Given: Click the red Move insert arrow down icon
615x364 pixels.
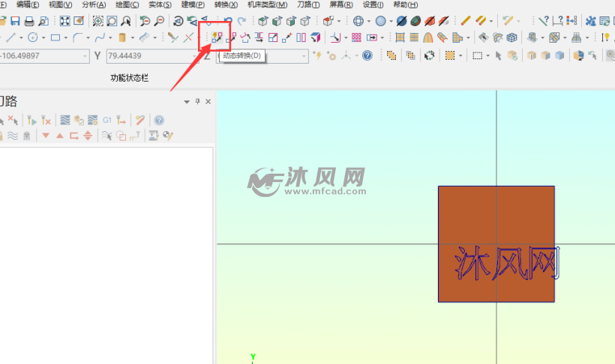Looking at the screenshot, I should point(46,136).
